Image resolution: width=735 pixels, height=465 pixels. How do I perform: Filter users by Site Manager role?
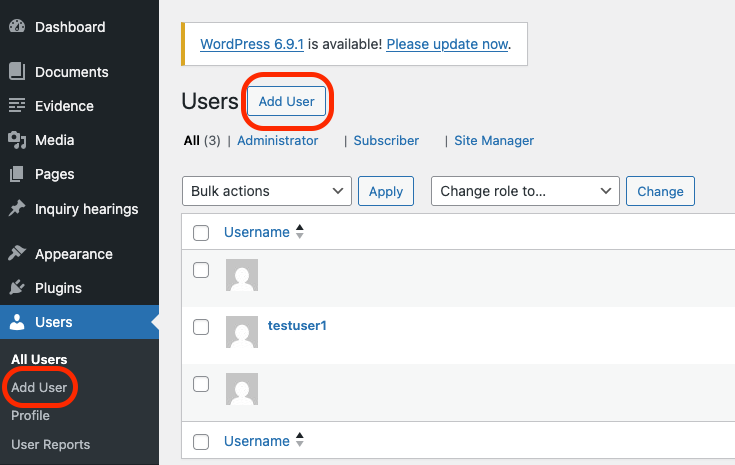point(494,141)
